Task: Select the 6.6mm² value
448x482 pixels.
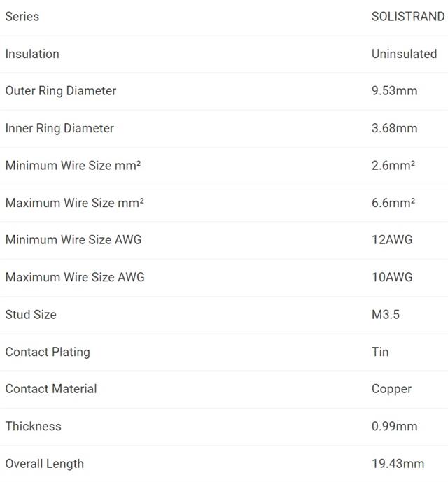Action: click(x=393, y=203)
